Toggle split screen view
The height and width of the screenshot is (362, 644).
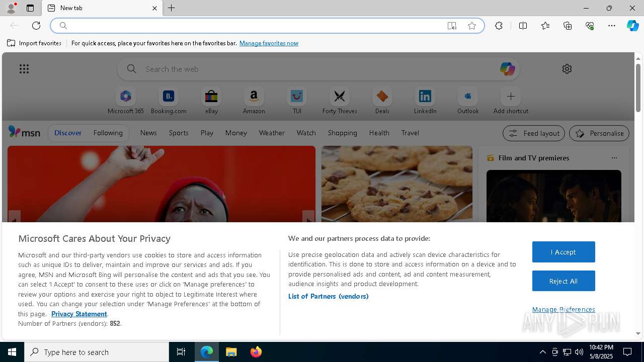click(x=523, y=26)
